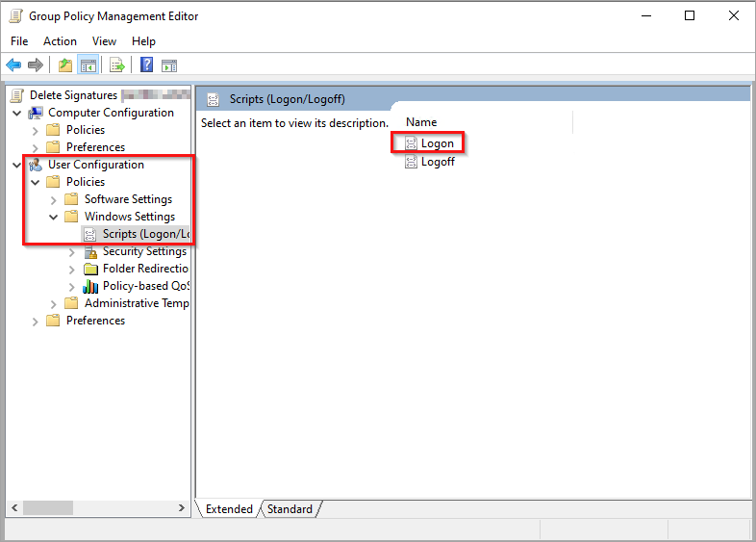The width and height of the screenshot is (756, 542).
Task: Click the grey Forward arrow in toolbar
Action: point(36,65)
